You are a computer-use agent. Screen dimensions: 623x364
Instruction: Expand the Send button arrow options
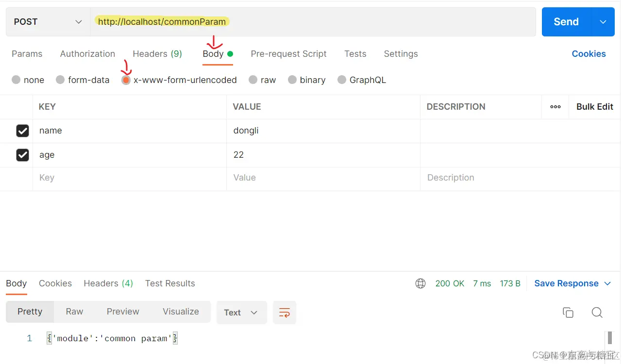click(x=603, y=22)
